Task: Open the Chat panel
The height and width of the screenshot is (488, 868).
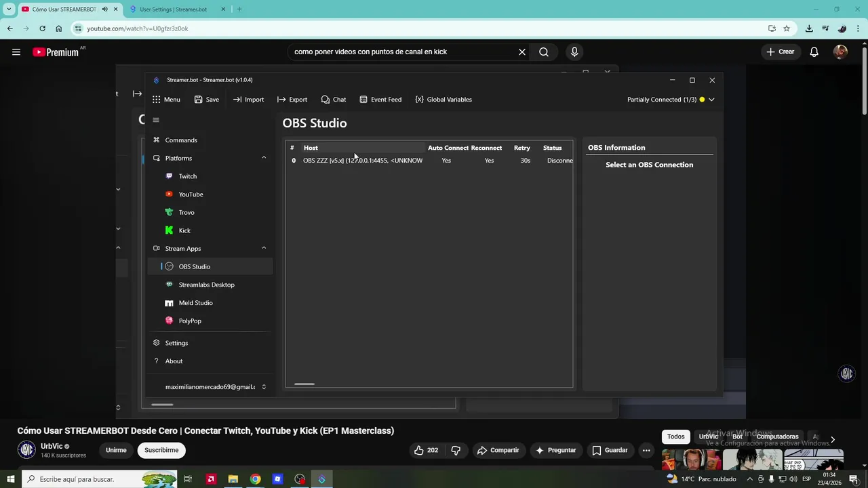Action: pos(334,100)
